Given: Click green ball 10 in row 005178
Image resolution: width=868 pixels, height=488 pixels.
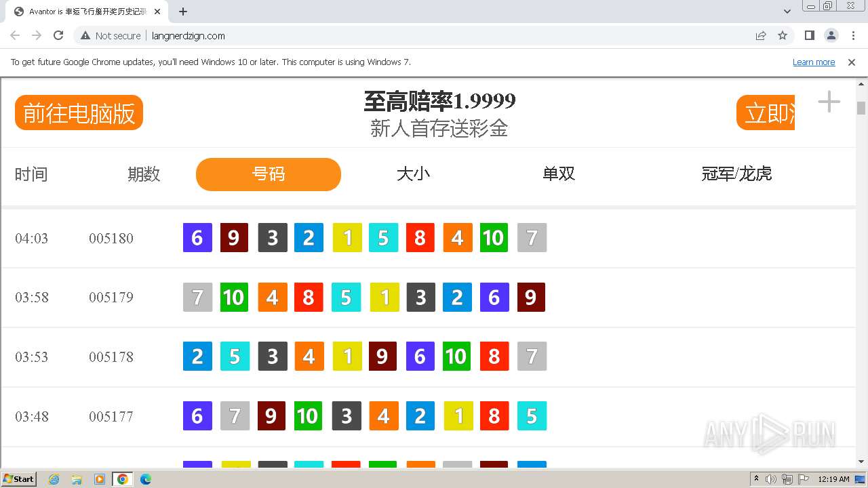Looking at the screenshot, I should [x=456, y=357].
